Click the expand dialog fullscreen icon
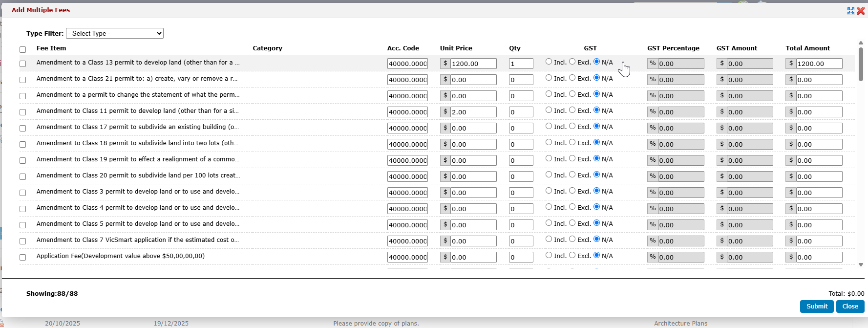The width and height of the screenshot is (868, 328). pos(851,11)
